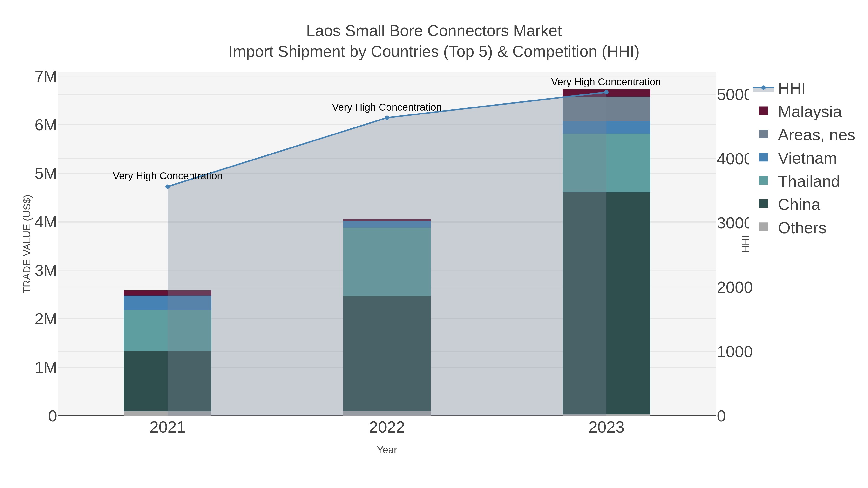Click the China segment of 2022 bar
Viewport: 868px width, 488px height.
(387, 354)
